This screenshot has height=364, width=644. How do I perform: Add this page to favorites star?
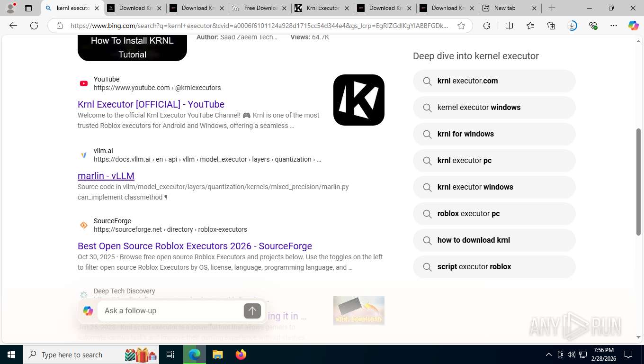[461, 26]
